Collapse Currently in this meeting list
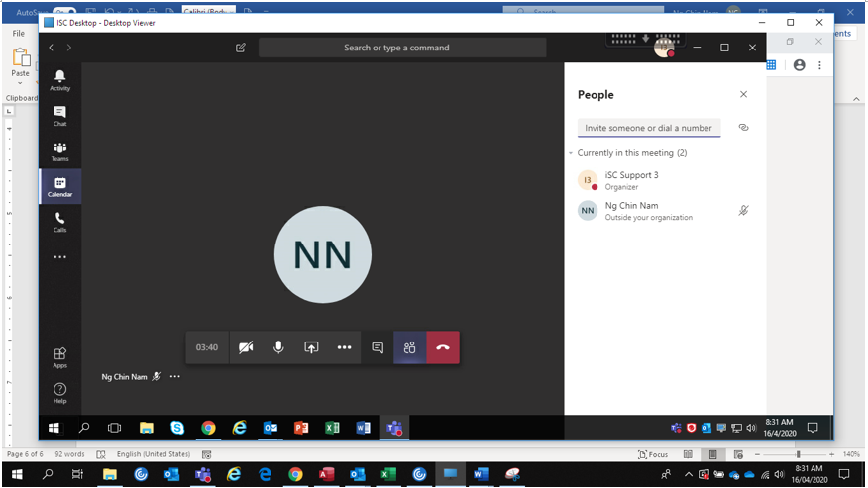Image resolution: width=868 pixels, height=488 pixels. point(571,153)
